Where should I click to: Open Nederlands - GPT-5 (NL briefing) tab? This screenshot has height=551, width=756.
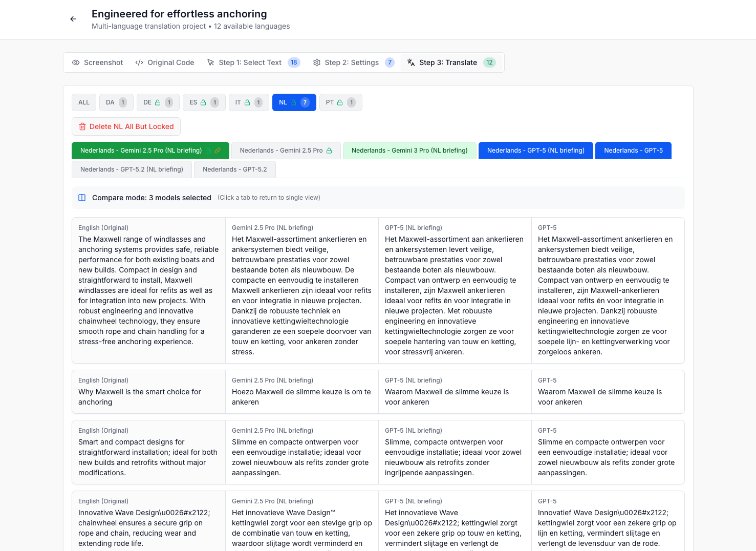coord(536,151)
